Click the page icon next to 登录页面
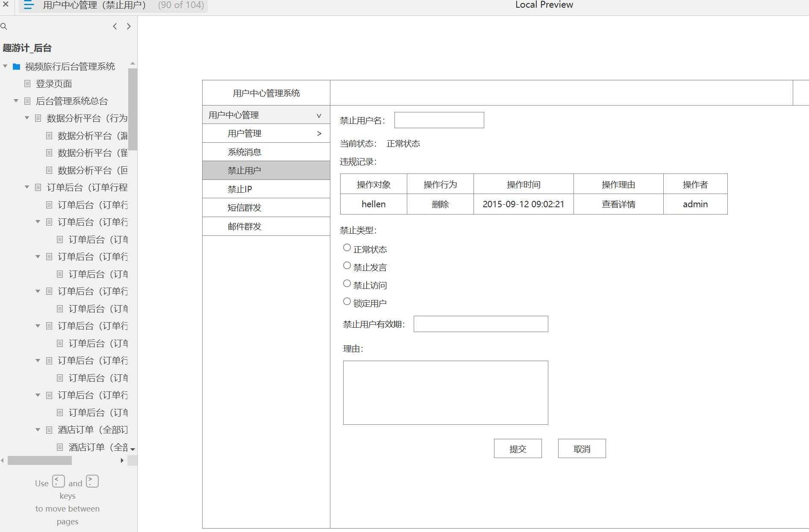This screenshot has width=809, height=532. click(26, 84)
